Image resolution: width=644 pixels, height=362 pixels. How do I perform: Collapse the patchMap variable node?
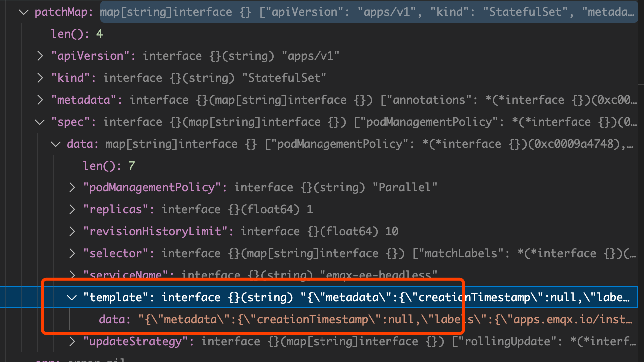23,12
